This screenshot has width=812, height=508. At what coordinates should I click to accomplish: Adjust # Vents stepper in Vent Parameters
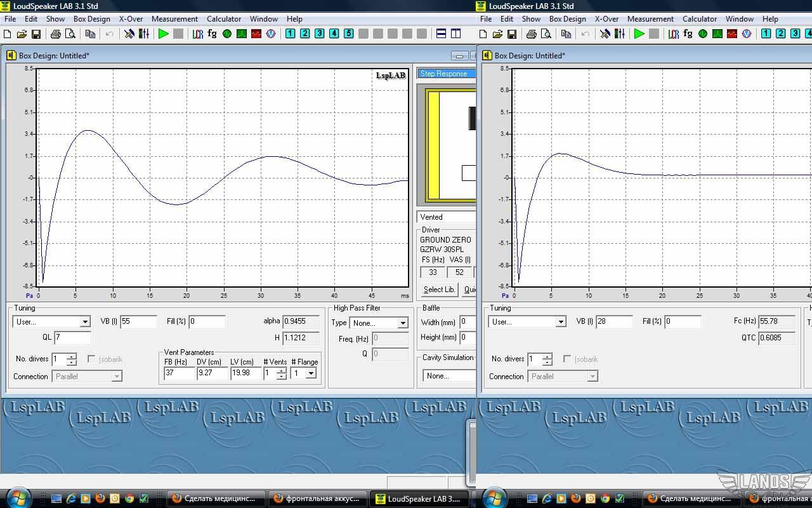tap(281, 373)
